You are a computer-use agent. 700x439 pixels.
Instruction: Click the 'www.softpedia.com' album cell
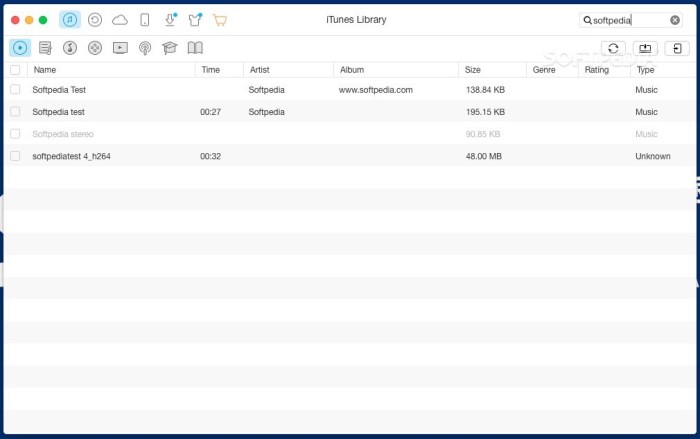(x=375, y=90)
